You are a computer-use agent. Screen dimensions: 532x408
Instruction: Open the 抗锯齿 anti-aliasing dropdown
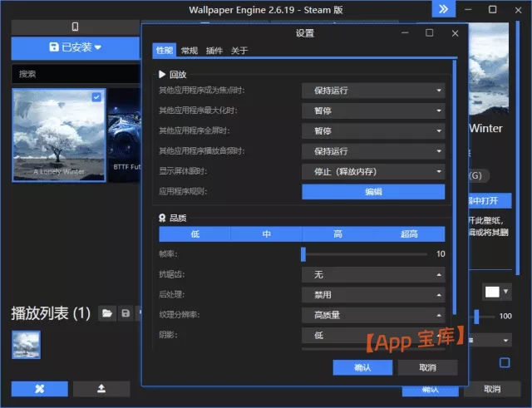tap(373, 275)
